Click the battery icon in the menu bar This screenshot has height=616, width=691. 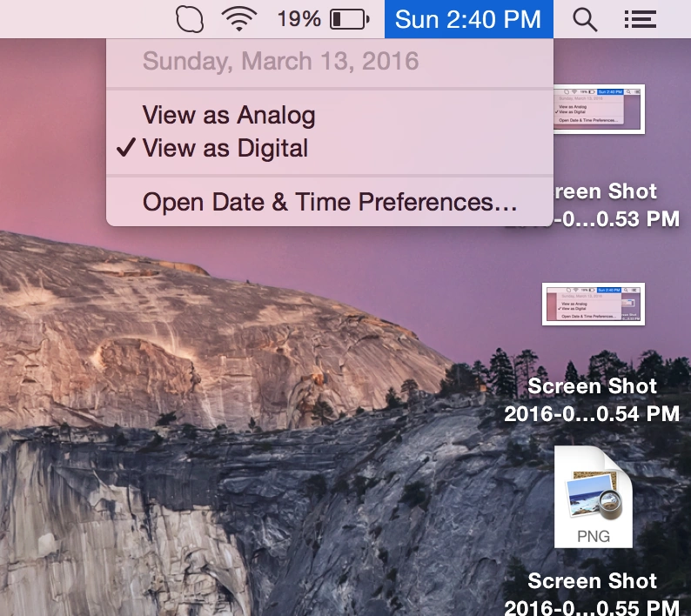350,18
